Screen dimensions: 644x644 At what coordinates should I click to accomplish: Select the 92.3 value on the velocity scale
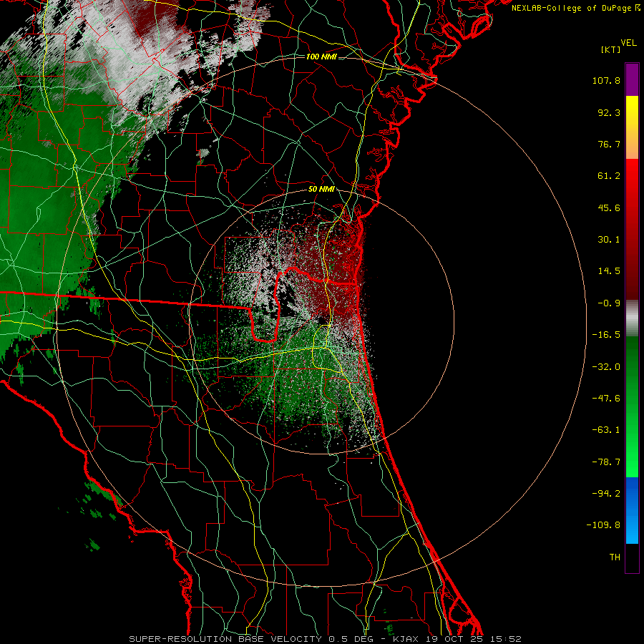pos(609,112)
